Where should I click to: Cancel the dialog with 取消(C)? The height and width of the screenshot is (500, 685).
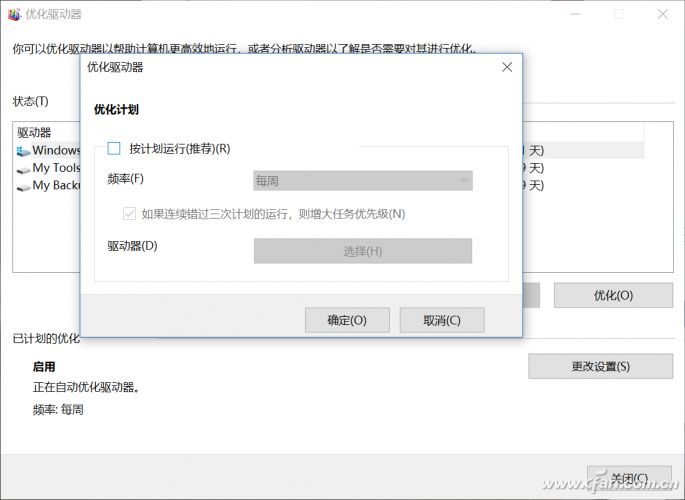(x=442, y=321)
